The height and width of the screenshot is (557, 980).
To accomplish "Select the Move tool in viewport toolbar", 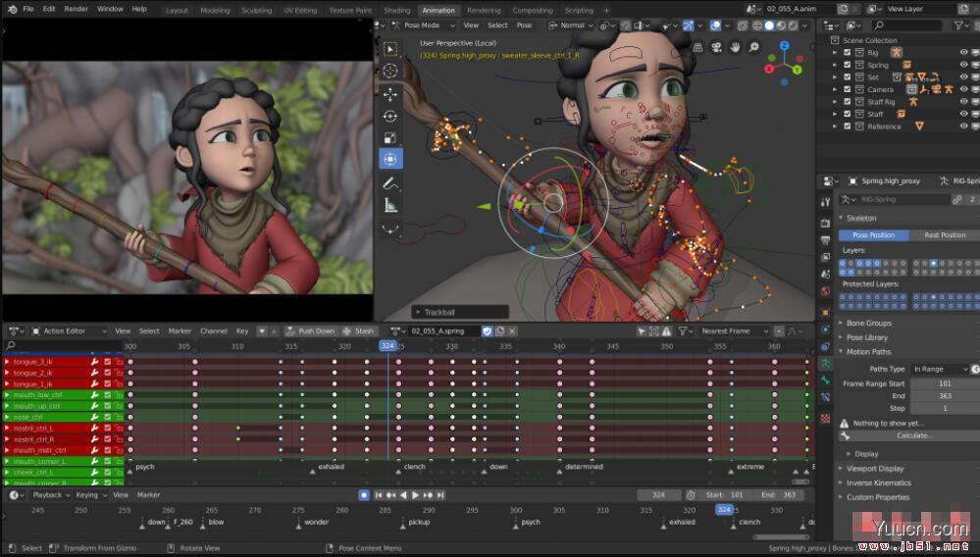I will [390, 94].
